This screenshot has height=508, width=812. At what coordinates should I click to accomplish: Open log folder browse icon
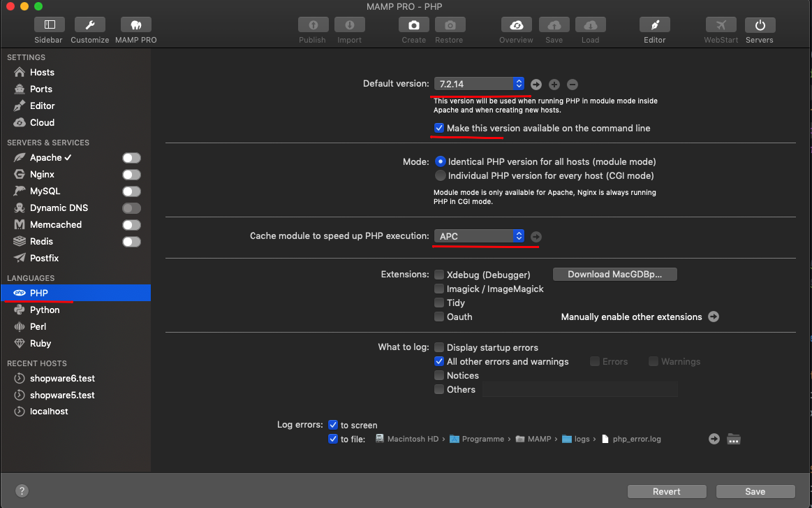(733, 440)
